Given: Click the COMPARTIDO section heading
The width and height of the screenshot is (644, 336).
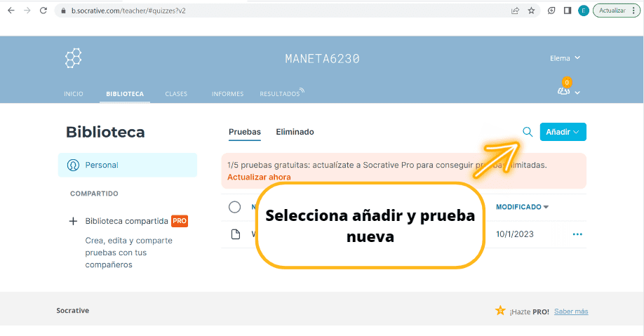Looking at the screenshot, I should click(x=94, y=194).
